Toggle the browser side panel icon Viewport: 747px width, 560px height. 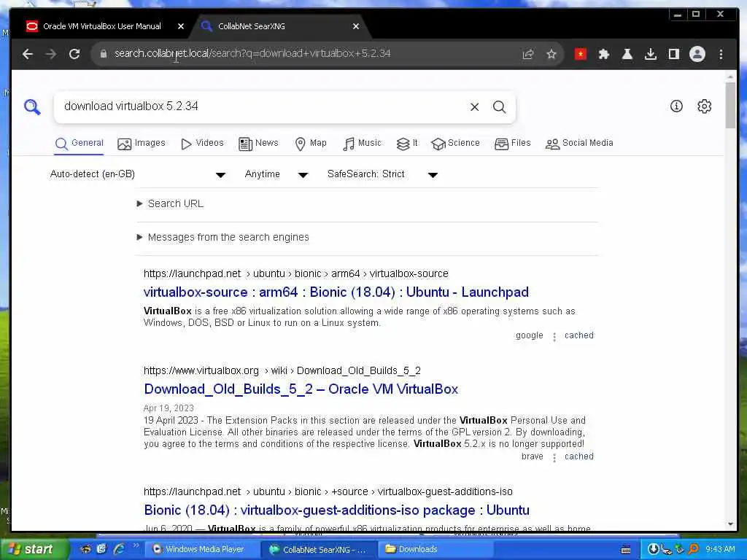[673, 54]
